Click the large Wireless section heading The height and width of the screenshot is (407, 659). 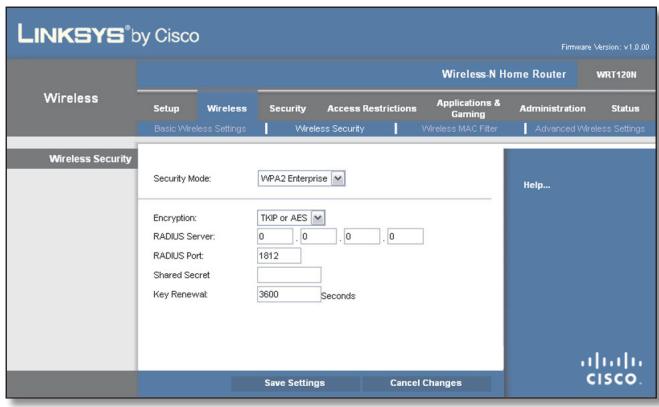tap(71, 98)
